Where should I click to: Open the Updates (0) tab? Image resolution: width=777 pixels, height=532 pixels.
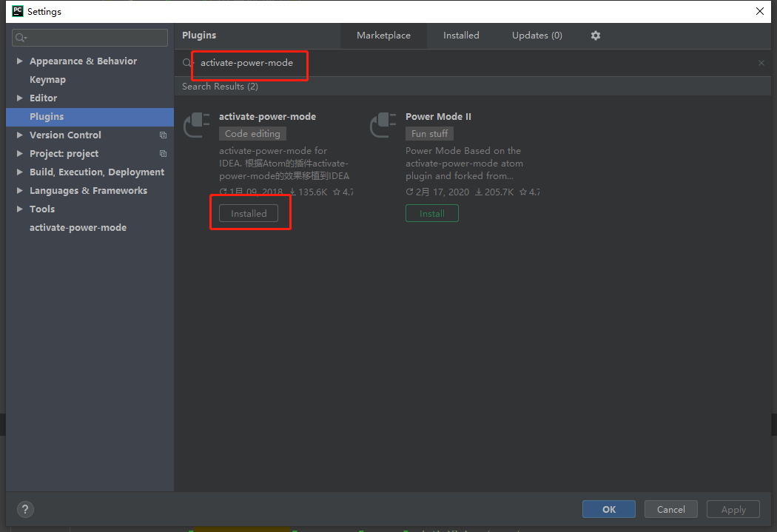pyautogui.click(x=536, y=35)
